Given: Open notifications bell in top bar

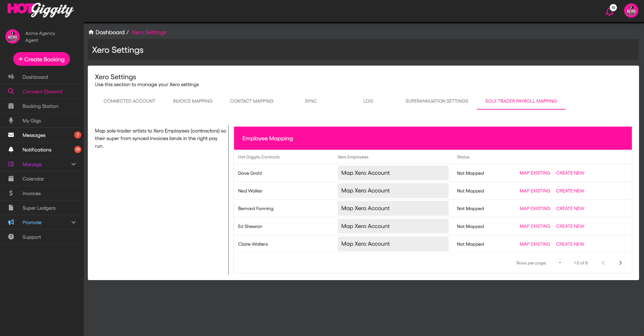Looking at the screenshot, I should tap(609, 12).
